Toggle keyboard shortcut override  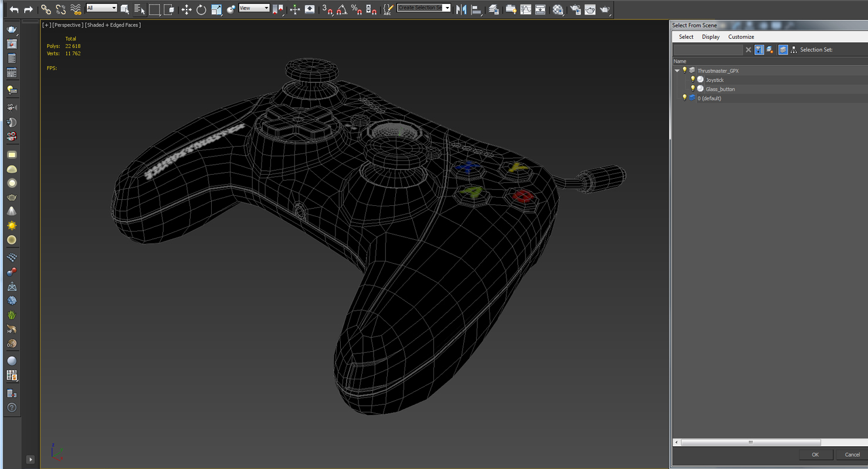tap(310, 9)
